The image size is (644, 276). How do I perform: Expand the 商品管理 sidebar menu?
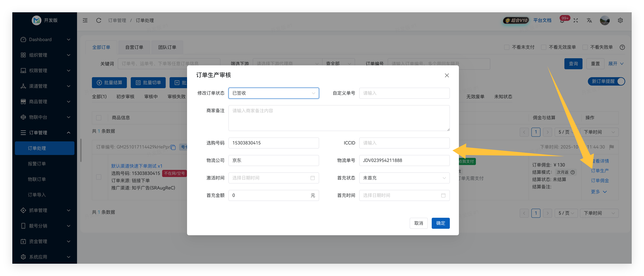pos(45,101)
